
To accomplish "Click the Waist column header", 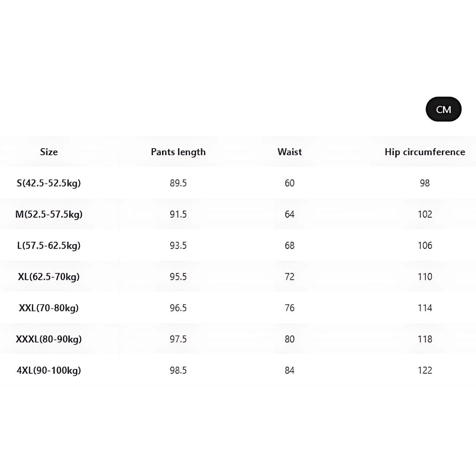I will point(290,152).
